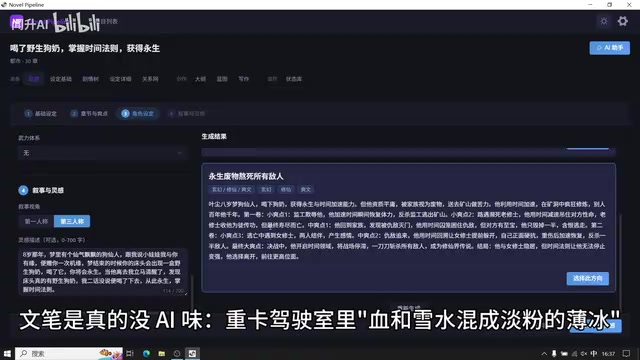The height and width of the screenshot is (360, 640).
Task: Open the 设定详细 tab
Action: pos(120,79)
